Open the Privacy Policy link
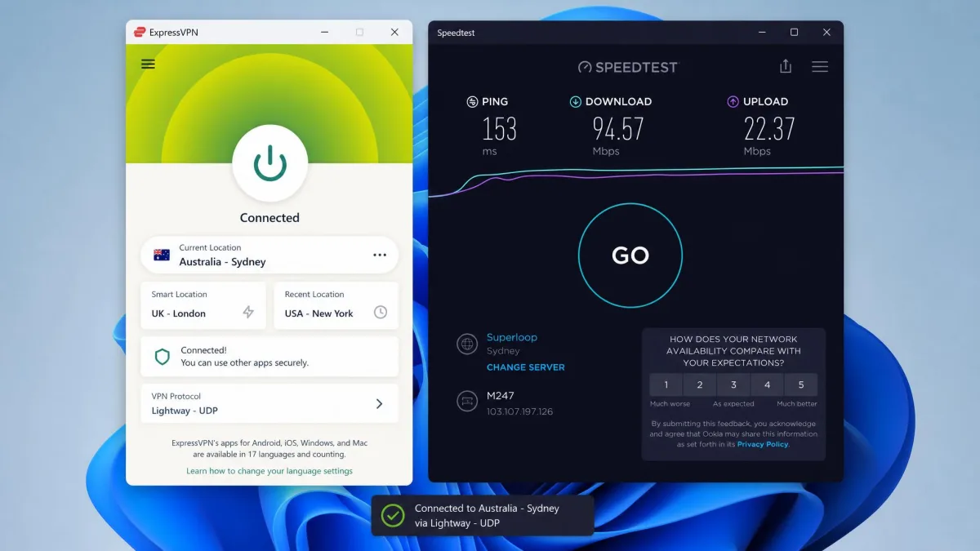980x551 pixels. pos(763,444)
